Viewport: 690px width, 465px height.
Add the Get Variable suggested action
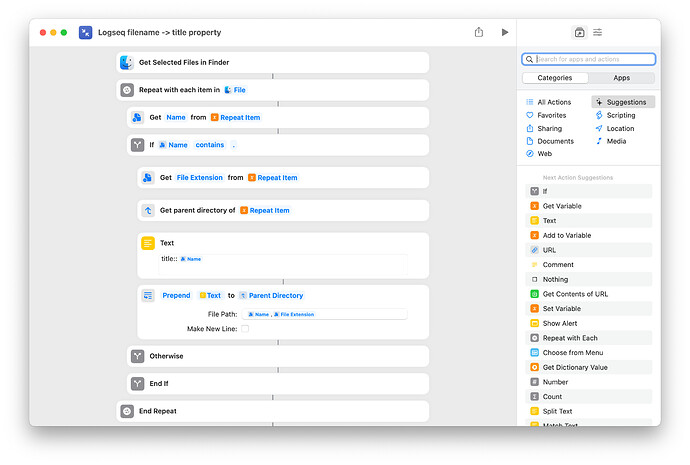[589, 206]
